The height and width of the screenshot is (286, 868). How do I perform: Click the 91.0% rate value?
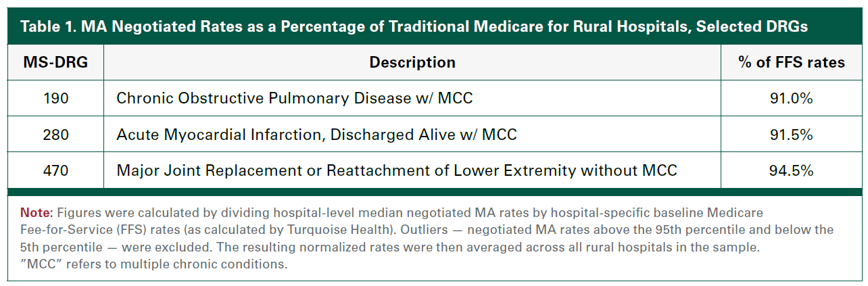791,98
